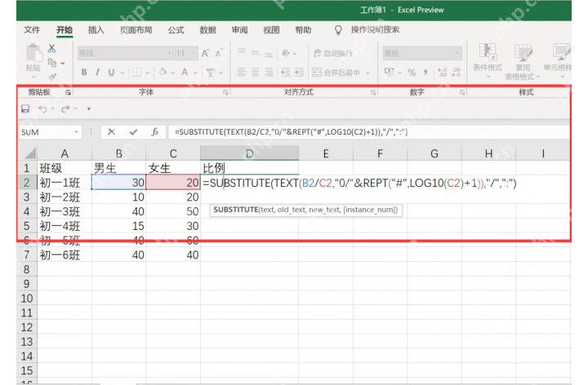Select row header 7
Image resolution: width=588 pixels, height=385 pixels.
pyautogui.click(x=26, y=255)
